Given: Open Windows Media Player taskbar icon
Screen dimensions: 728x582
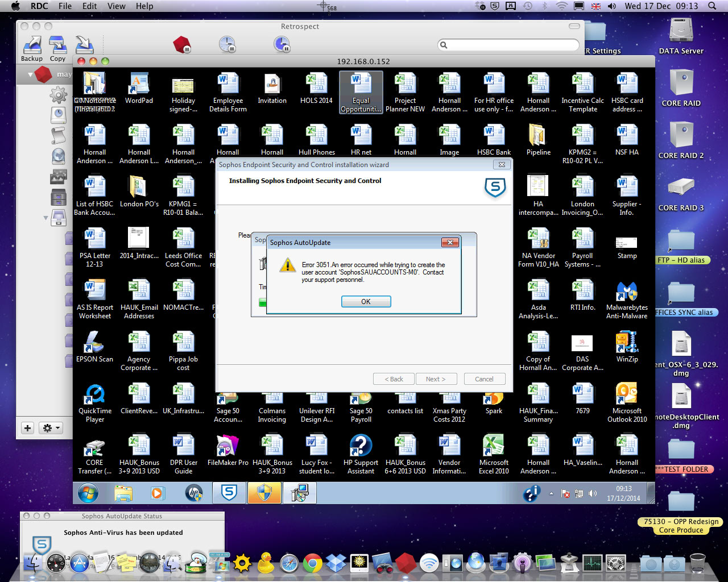Looking at the screenshot, I should point(158,493).
